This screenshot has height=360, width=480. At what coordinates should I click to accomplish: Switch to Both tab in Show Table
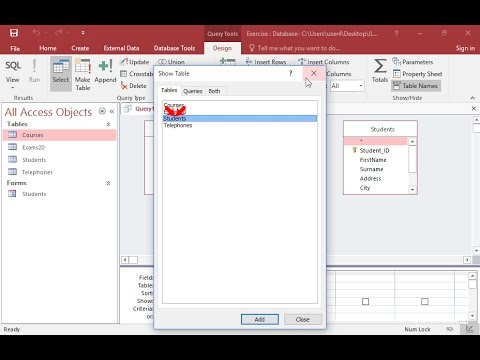pyautogui.click(x=214, y=91)
